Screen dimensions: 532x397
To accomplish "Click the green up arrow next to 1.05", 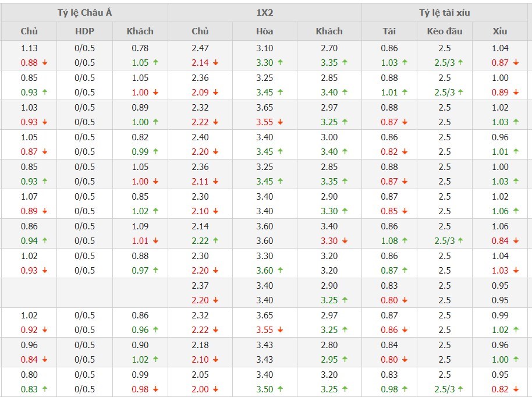I will 155,63.
